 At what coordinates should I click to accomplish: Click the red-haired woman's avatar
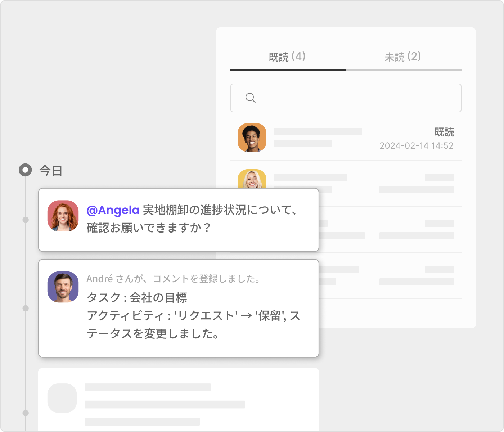coord(63,216)
